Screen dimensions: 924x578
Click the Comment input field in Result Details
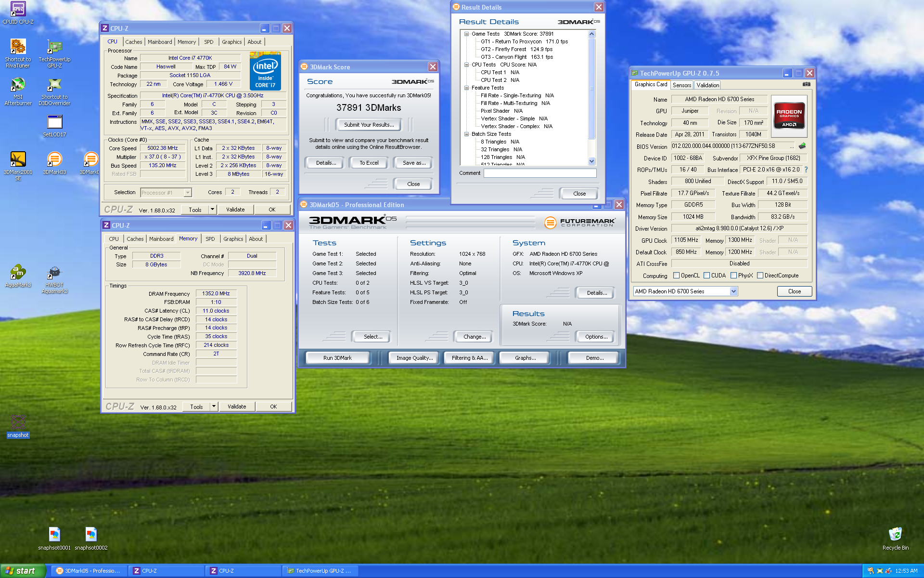540,173
